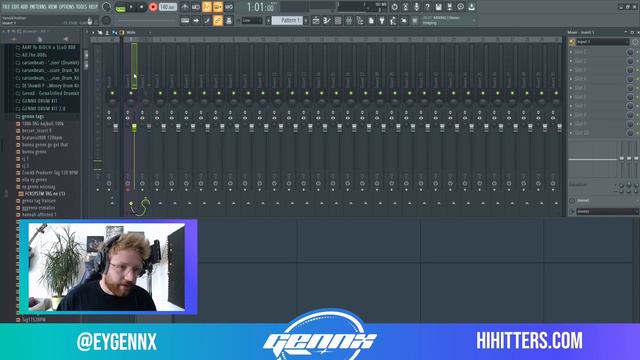Click the red record button
640x360 pixels.
pyautogui.click(x=153, y=7)
